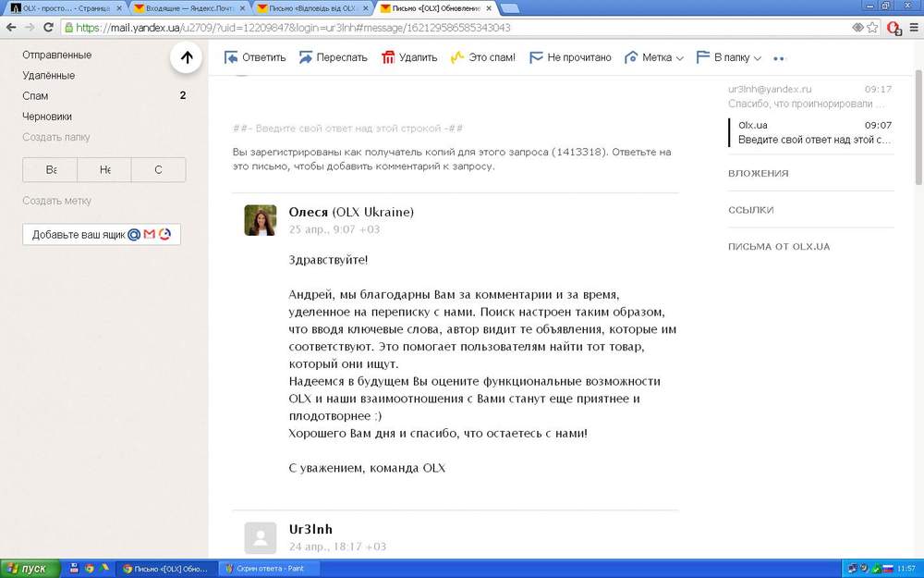Image resolution: width=924 pixels, height=578 pixels.
Task: Open the Черновики folder
Action: (x=47, y=117)
